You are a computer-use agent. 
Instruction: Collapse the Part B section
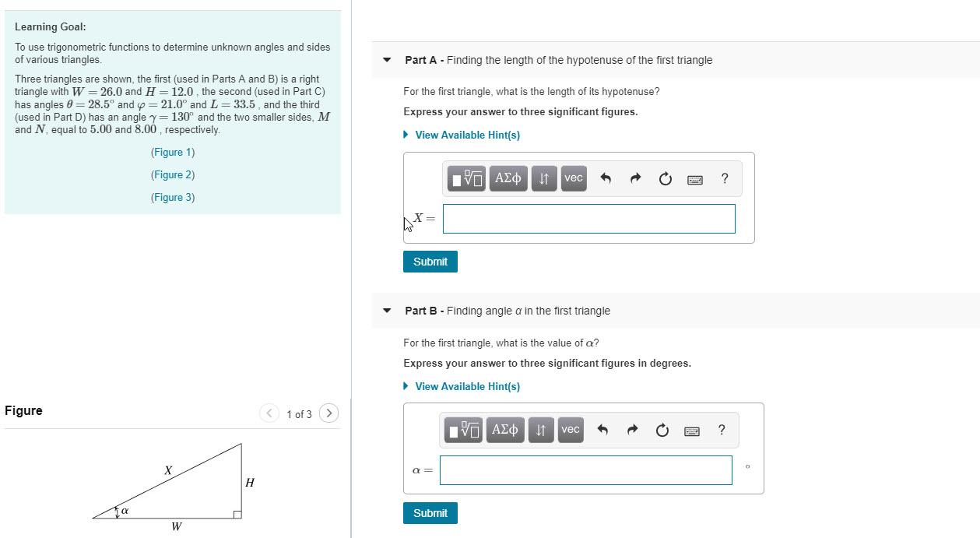point(387,310)
